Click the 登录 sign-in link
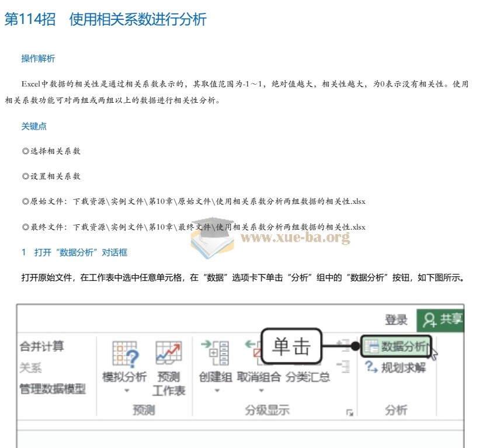 point(396,319)
